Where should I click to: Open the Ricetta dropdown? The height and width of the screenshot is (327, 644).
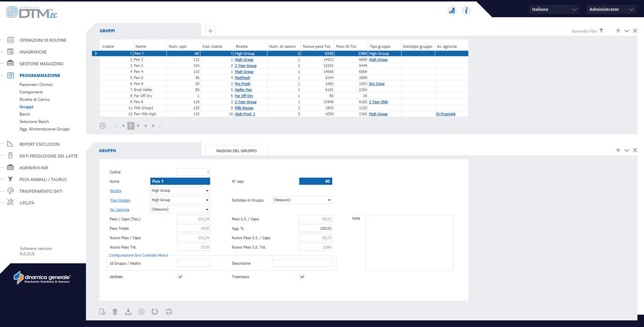(180, 191)
